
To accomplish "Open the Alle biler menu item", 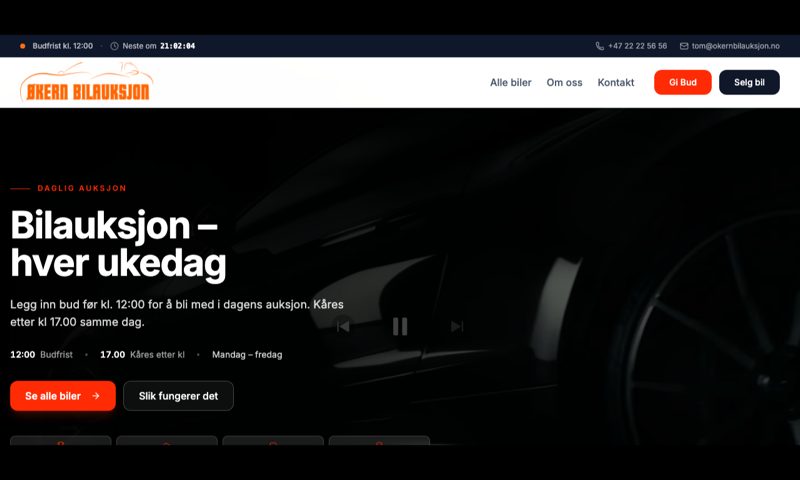I will pyautogui.click(x=511, y=82).
